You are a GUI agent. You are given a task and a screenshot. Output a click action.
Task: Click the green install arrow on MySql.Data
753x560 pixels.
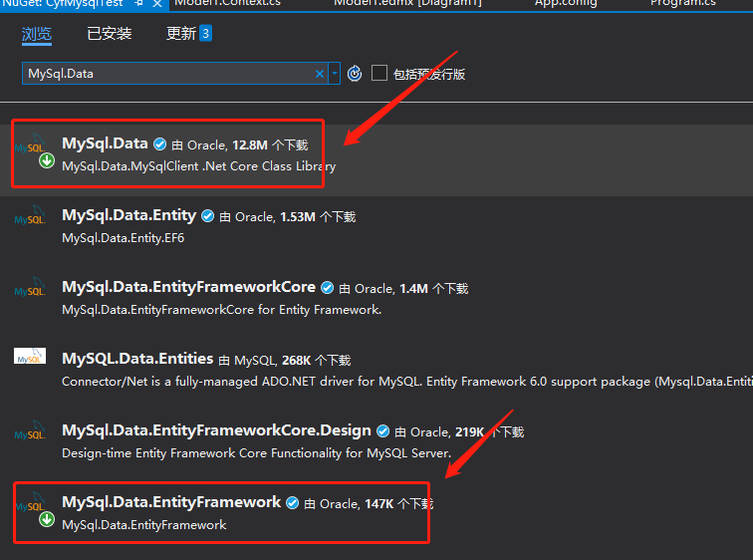coord(47,160)
